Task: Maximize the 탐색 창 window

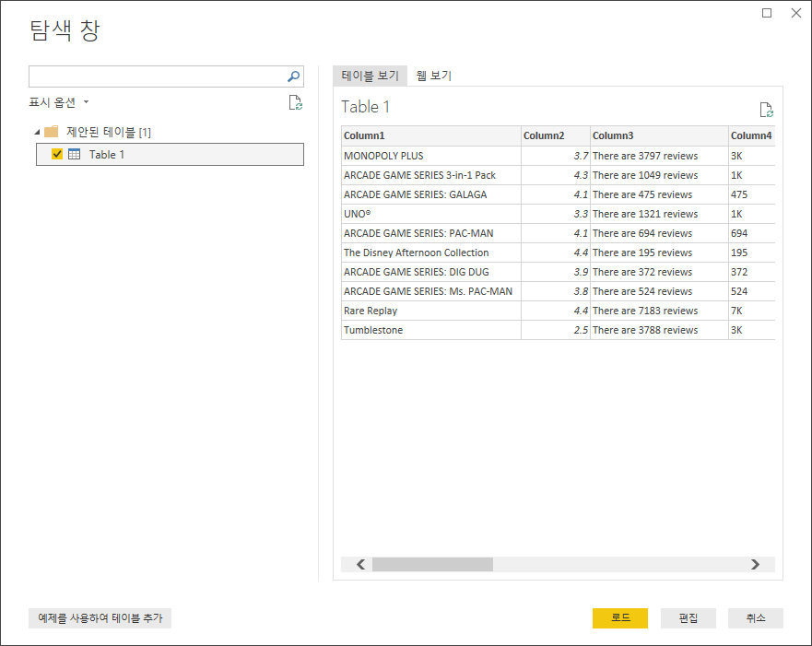Action: (x=767, y=13)
